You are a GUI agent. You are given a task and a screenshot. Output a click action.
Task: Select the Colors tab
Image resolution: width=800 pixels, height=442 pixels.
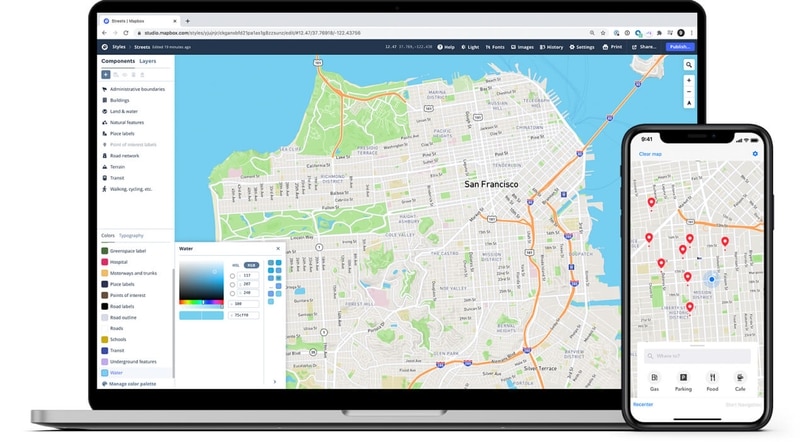click(x=108, y=235)
